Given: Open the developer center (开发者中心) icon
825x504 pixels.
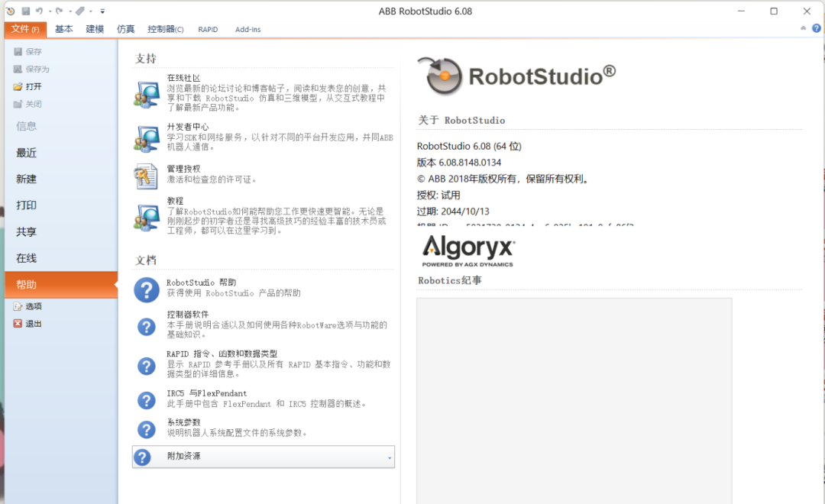Looking at the screenshot, I should [146, 139].
